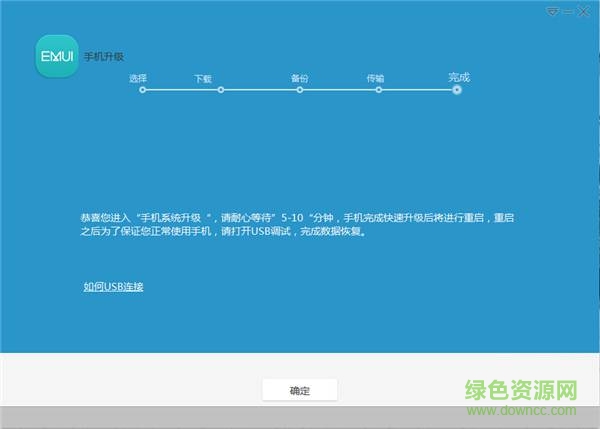Open the 如何USB连接 help link

pos(113,287)
